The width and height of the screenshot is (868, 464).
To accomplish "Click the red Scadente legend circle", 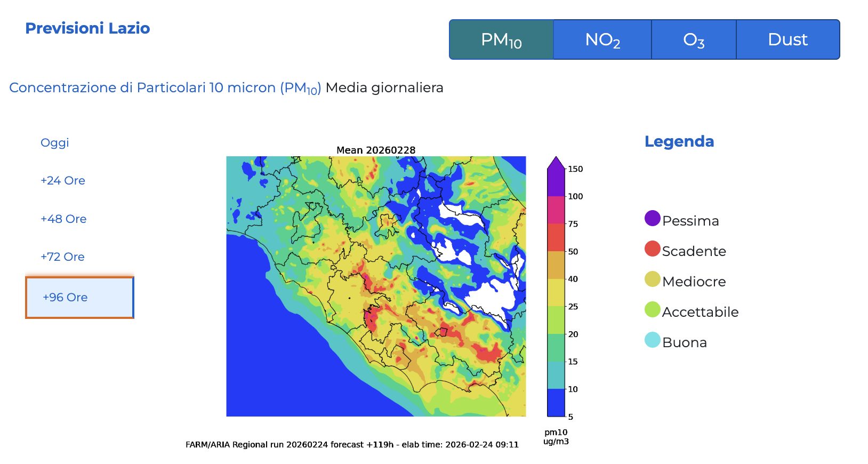I will [x=653, y=249].
